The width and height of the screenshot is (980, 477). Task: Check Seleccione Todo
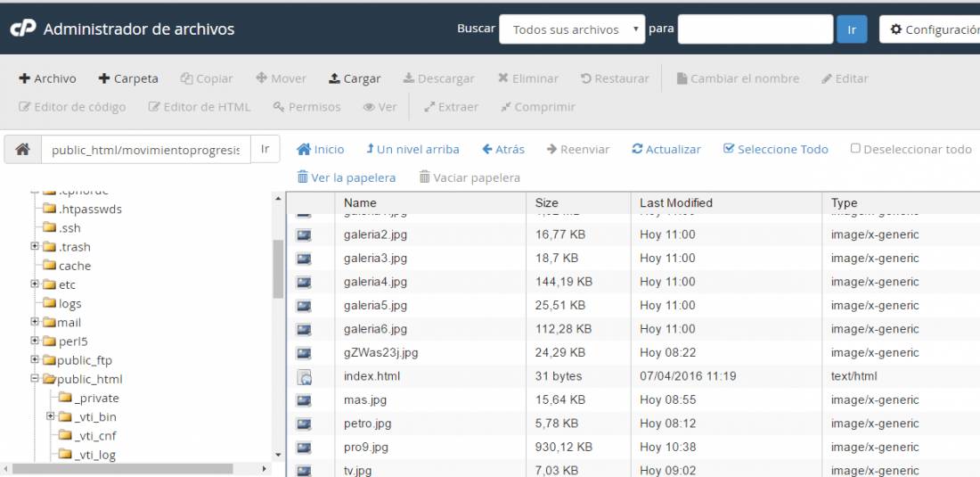pos(776,150)
